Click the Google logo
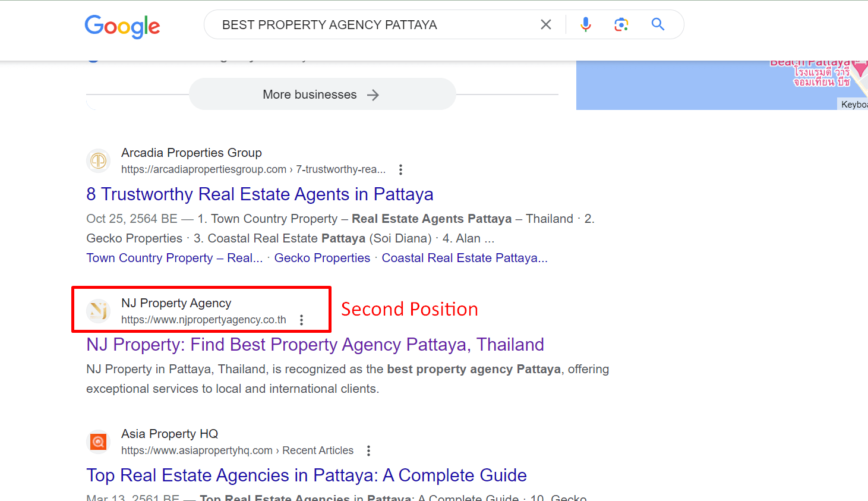 pyautogui.click(x=122, y=26)
